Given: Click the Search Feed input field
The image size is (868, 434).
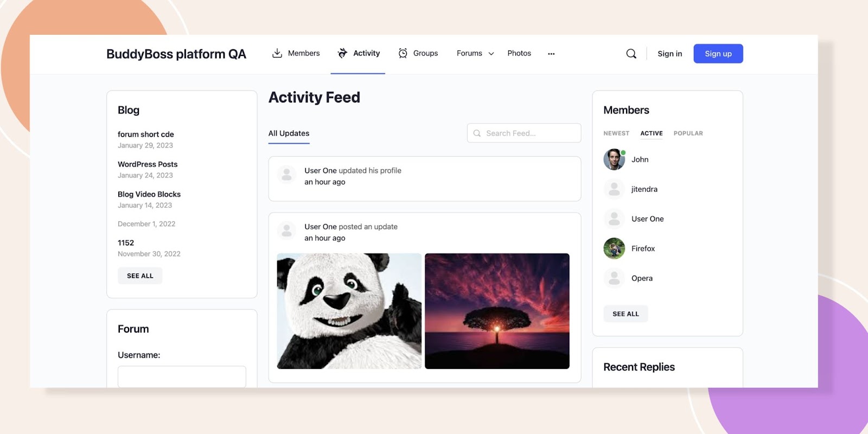Looking at the screenshot, I should [x=524, y=133].
